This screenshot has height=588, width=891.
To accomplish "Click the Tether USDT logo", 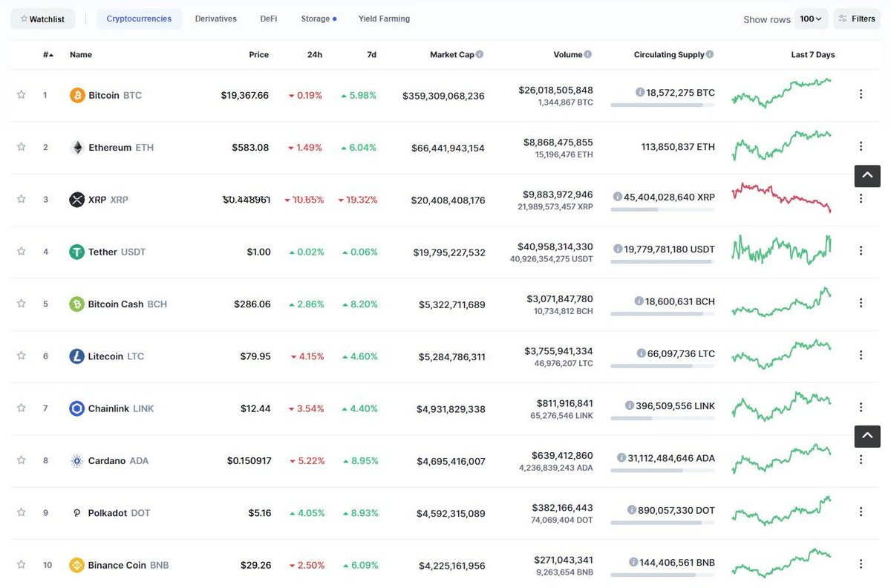I will (x=76, y=252).
